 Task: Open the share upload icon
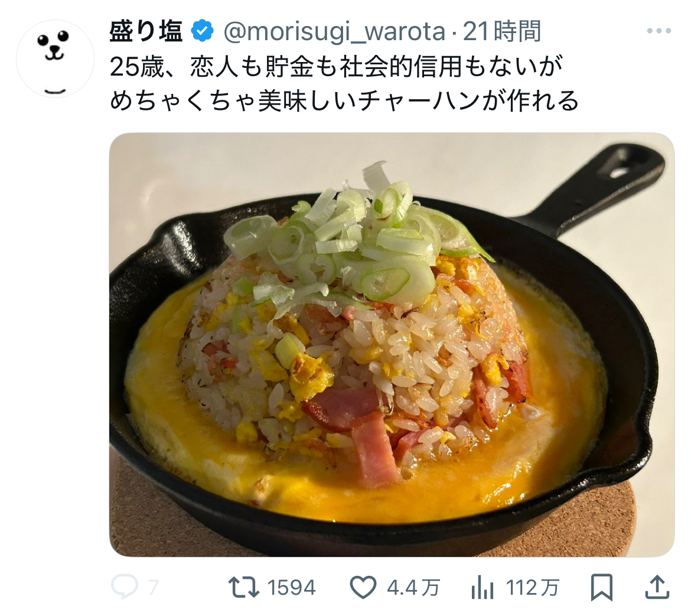point(657,587)
